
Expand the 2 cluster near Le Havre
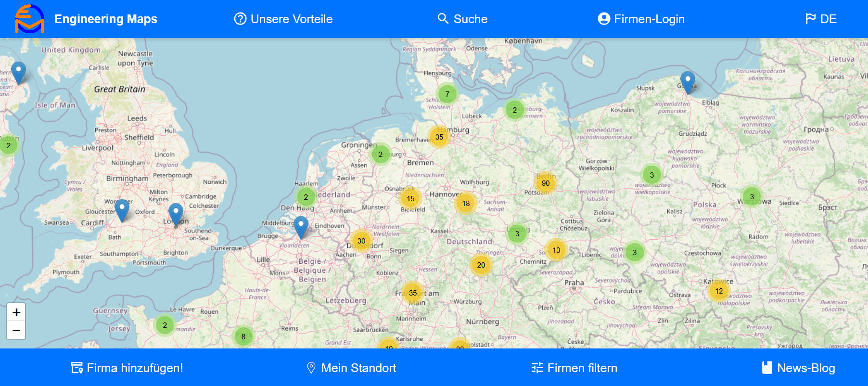click(x=165, y=325)
